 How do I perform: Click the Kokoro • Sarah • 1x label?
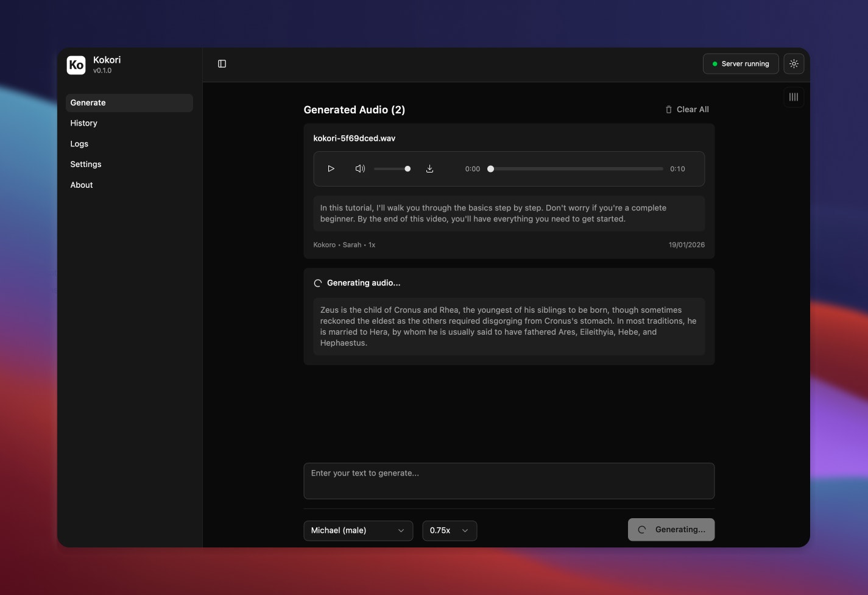[344, 245]
